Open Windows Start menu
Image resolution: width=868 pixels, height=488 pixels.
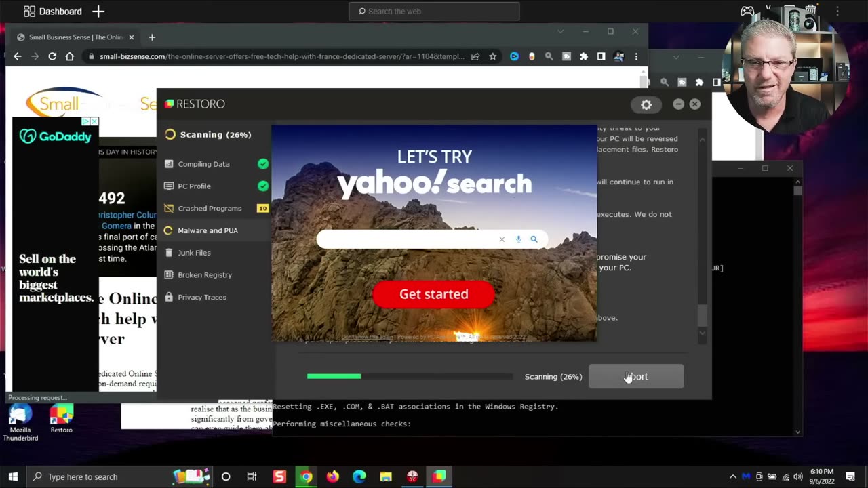tap(13, 476)
